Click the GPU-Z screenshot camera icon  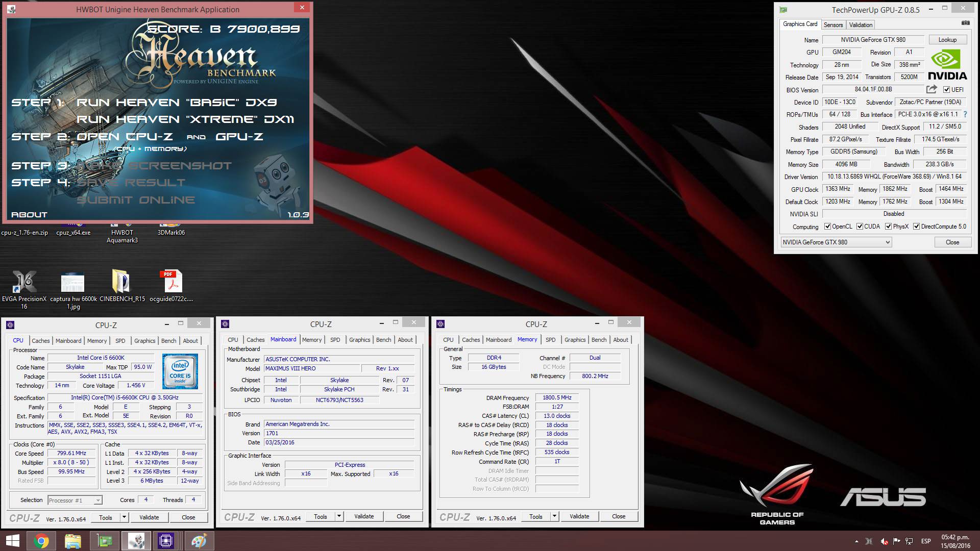(x=965, y=23)
